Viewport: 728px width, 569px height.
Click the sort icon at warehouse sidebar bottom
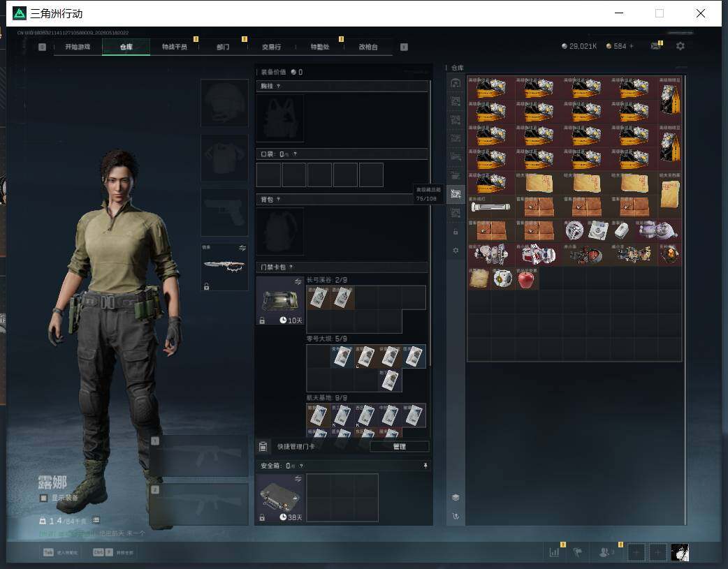tap(456, 516)
